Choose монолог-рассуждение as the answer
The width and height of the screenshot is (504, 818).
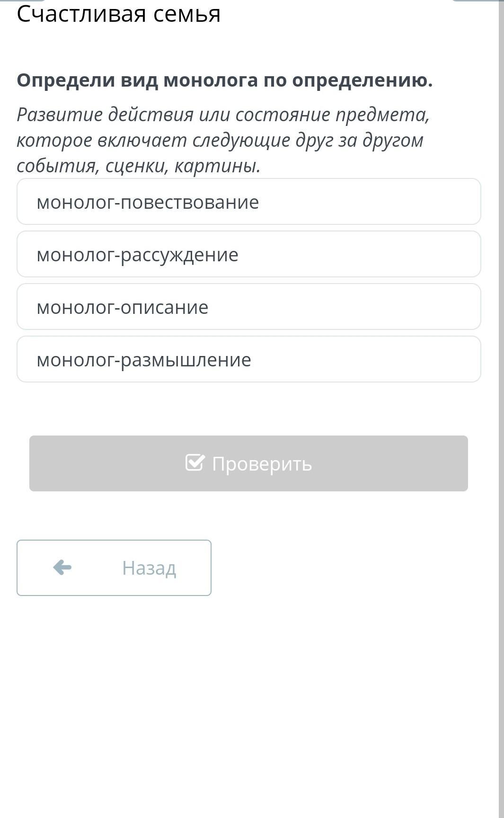(248, 254)
